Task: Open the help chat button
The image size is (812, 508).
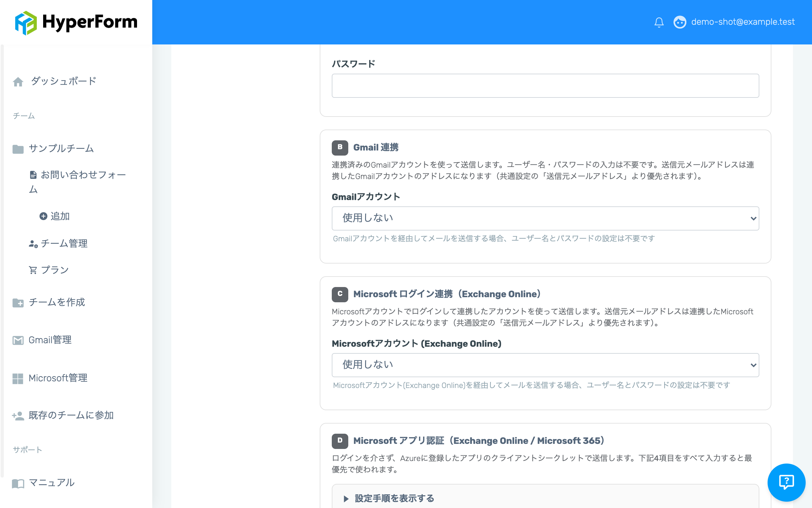Action: coord(786,482)
